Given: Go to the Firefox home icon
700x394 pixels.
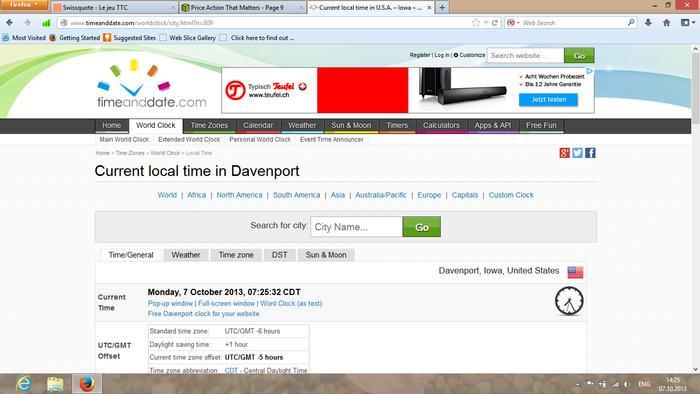Looking at the screenshot, I should point(667,23).
